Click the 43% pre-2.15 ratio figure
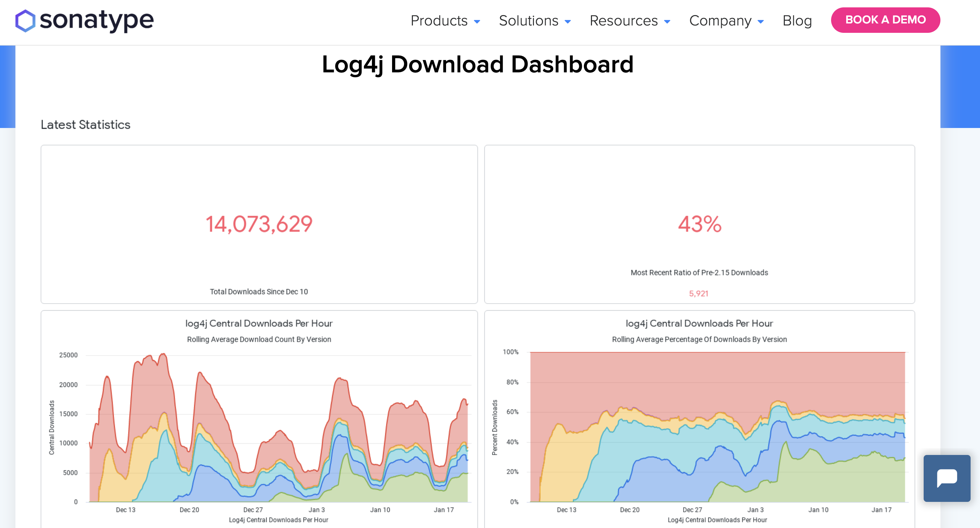 pyautogui.click(x=699, y=224)
